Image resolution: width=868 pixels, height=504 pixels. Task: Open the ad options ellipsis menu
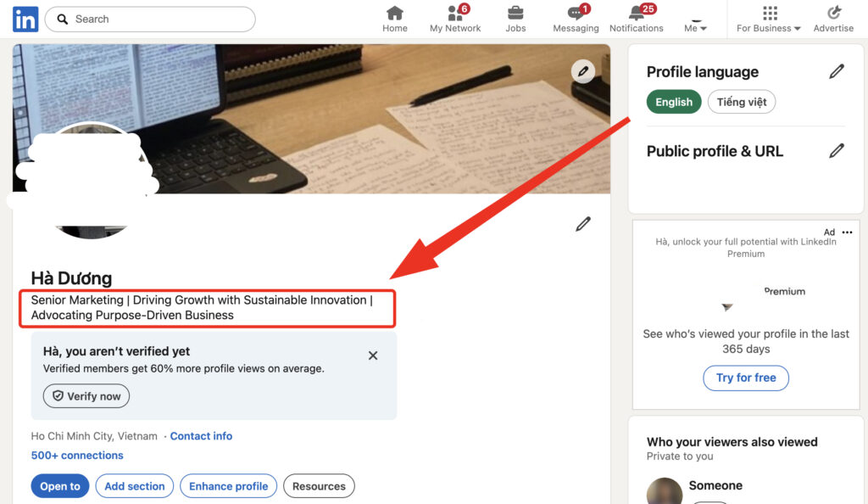[x=847, y=232]
